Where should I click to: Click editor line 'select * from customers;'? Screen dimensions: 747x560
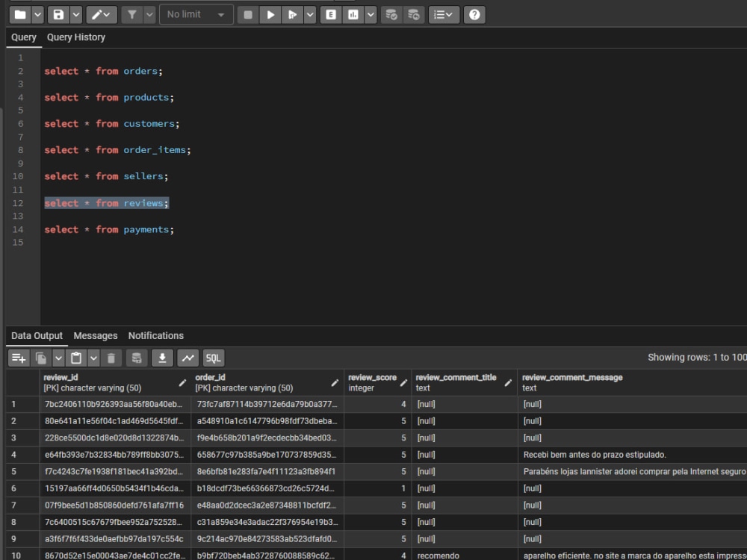coord(112,123)
